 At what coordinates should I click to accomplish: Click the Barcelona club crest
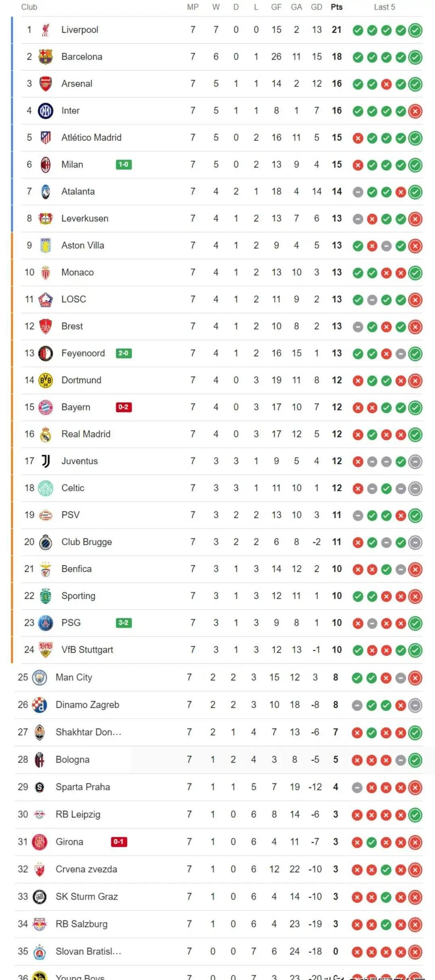point(46,57)
